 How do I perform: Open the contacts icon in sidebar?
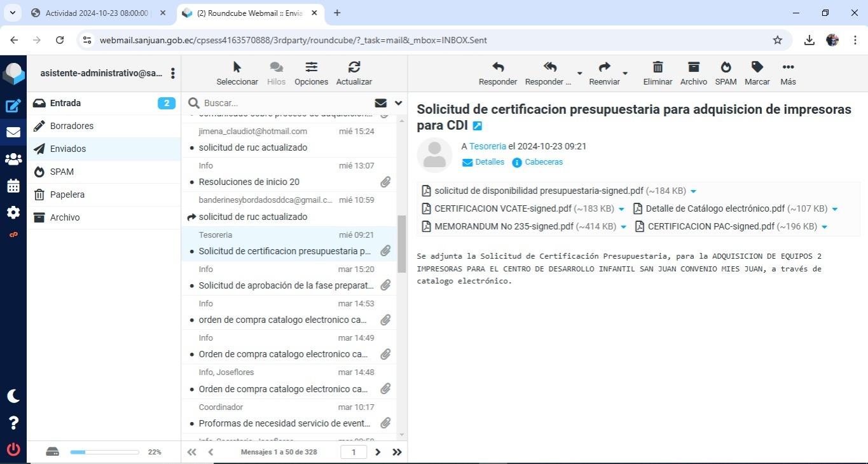pos(13,160)
